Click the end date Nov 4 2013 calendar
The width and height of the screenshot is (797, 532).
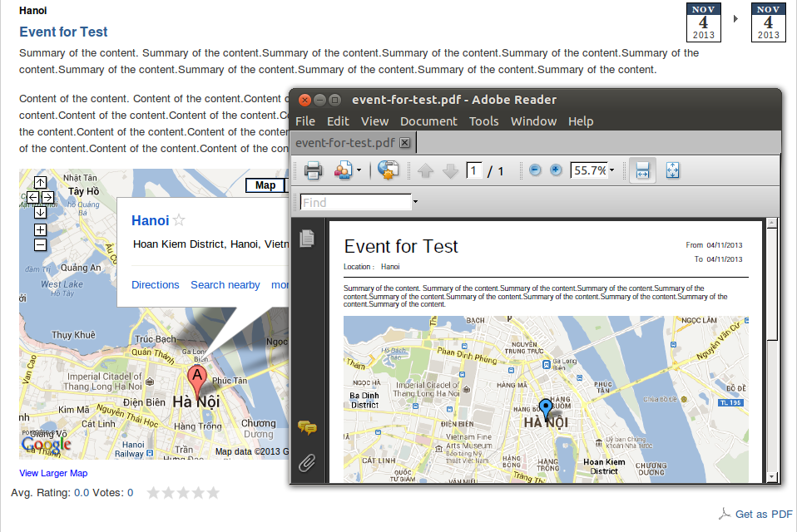(x=768, y=22)
